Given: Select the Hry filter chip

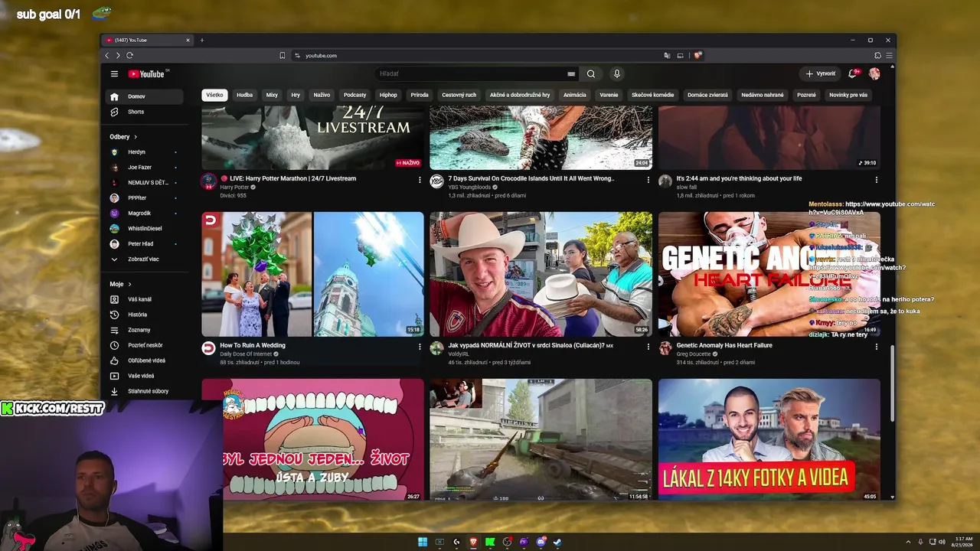Looking at the screenshot, I should point(296,95).
